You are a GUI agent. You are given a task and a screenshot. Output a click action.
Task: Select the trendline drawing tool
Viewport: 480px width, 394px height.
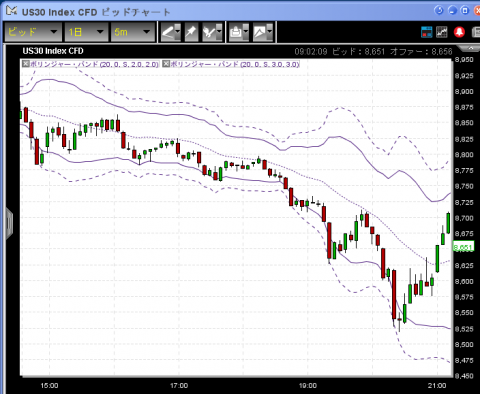point(168,32)
